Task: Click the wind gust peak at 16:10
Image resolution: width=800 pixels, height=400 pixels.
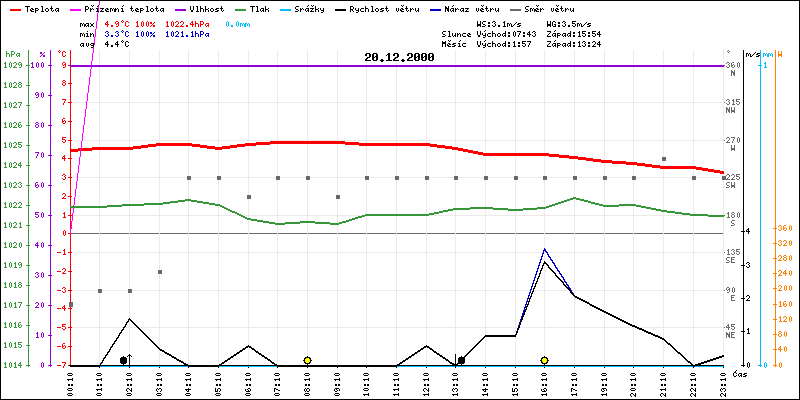Action: [x=544, y=249]
